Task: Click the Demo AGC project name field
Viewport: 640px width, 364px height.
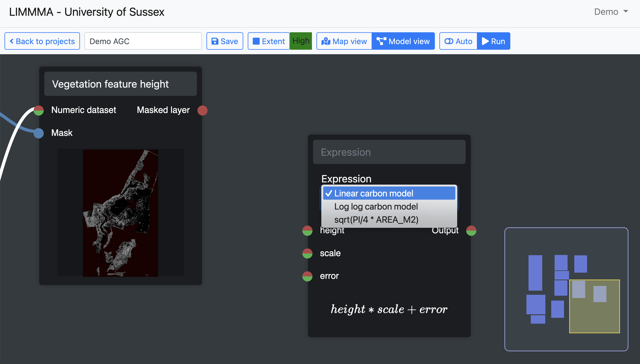Action: [x=143, y=41]
